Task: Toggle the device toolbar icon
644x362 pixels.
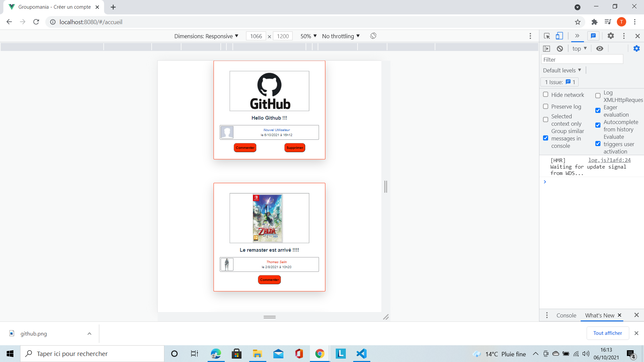Action: (x=559, y=36)
